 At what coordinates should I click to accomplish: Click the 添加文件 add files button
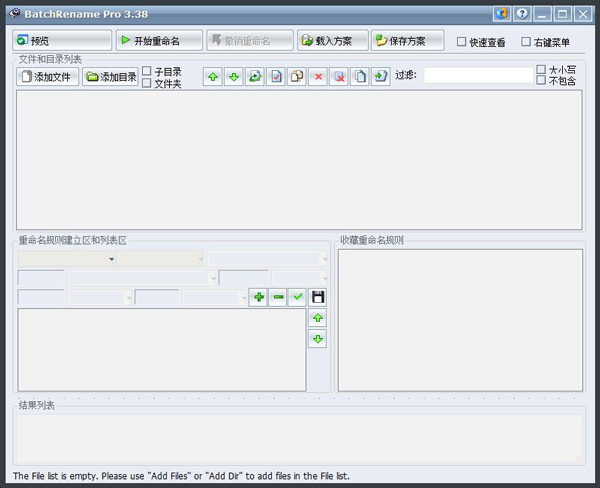click(47, 77)
